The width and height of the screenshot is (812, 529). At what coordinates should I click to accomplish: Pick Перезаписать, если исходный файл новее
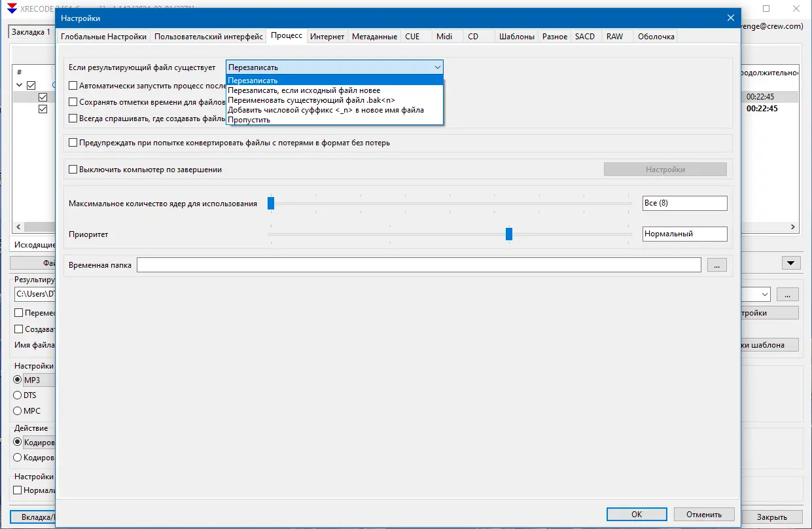(334, 90)
